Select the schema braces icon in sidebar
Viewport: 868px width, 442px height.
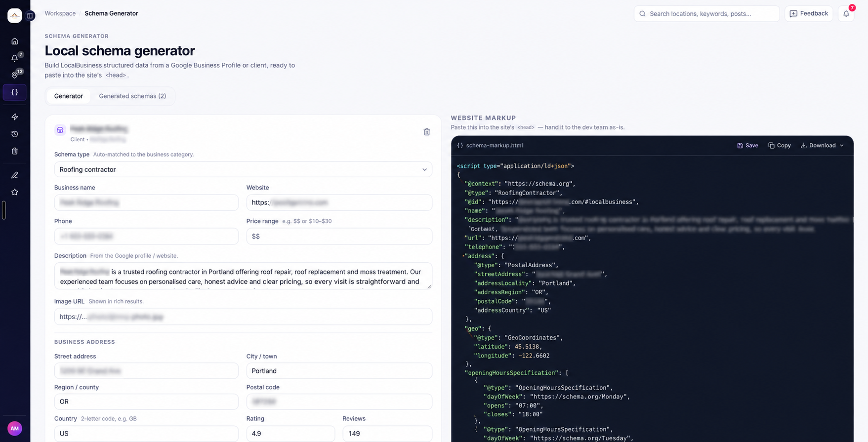click(x=15, y=92)
